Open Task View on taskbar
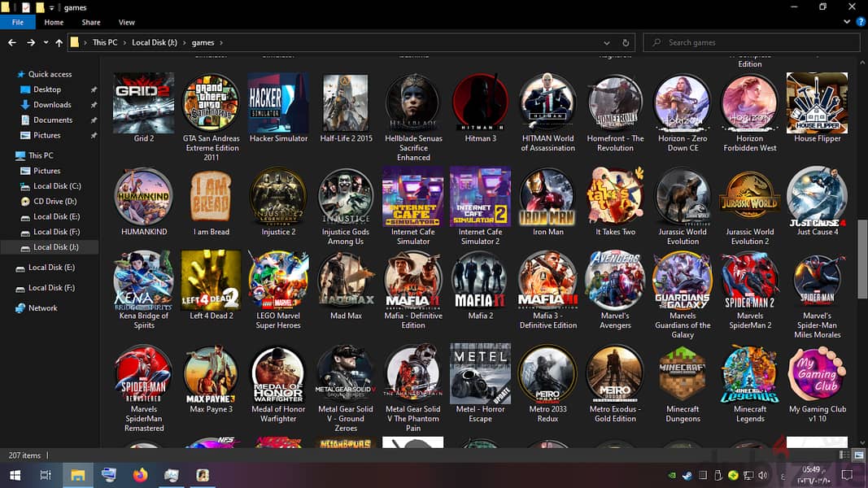The image size is (868, 488). [46, 475]
